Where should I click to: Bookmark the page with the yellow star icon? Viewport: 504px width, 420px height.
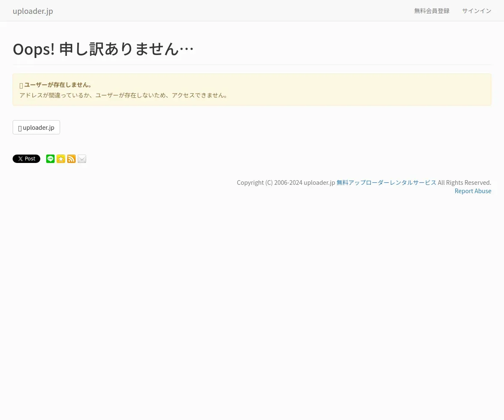pos(61,159)
